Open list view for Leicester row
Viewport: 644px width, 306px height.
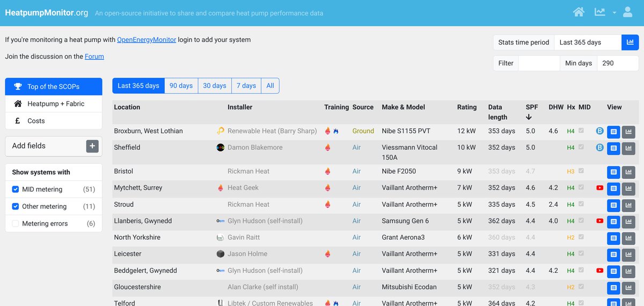[x=614, y=255]
